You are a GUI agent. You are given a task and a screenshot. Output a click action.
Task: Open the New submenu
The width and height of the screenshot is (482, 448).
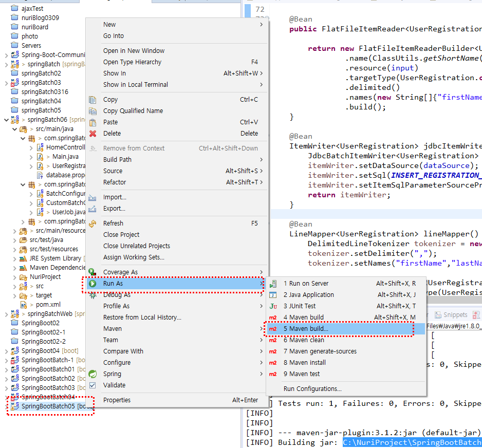[176, 25]
